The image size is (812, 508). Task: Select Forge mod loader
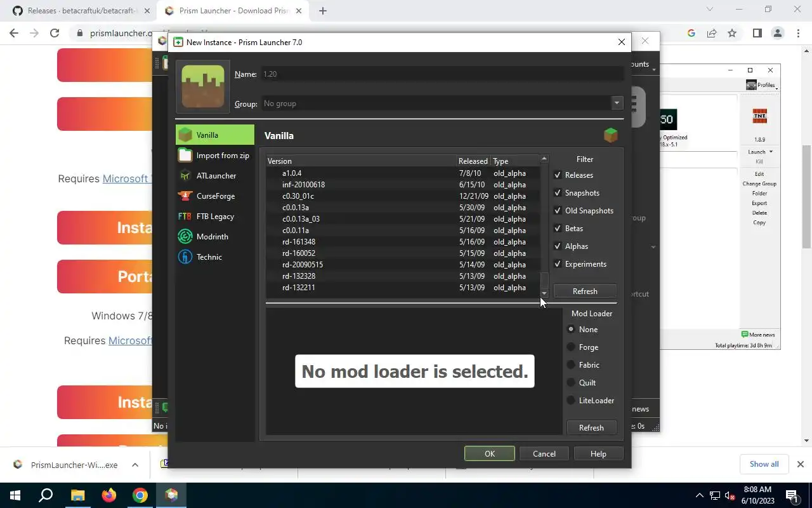point(571,347)
